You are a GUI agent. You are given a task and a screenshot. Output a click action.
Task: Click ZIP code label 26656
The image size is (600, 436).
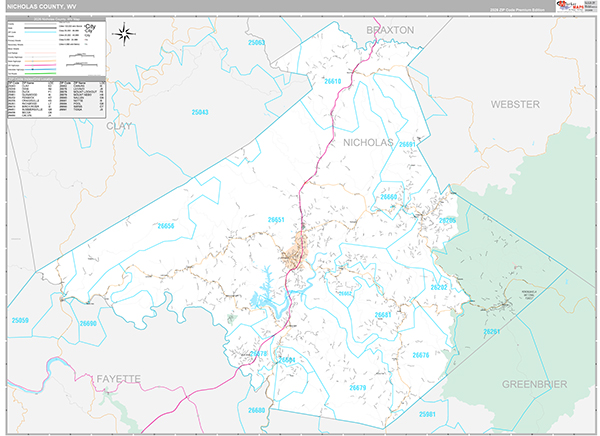tap(166, 226)
